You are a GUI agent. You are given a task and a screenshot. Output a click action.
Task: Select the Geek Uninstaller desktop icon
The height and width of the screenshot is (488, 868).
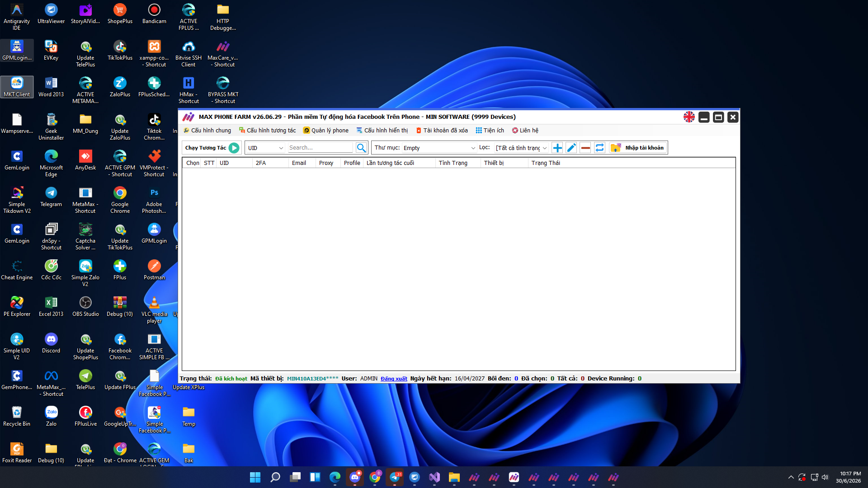pos(51,127)
